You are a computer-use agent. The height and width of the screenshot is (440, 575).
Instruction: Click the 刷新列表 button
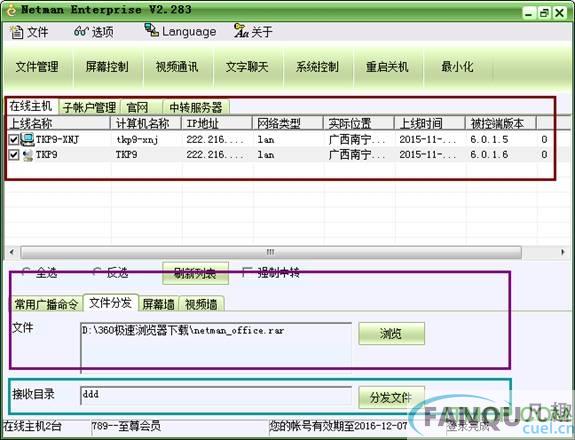coord(195,273)
